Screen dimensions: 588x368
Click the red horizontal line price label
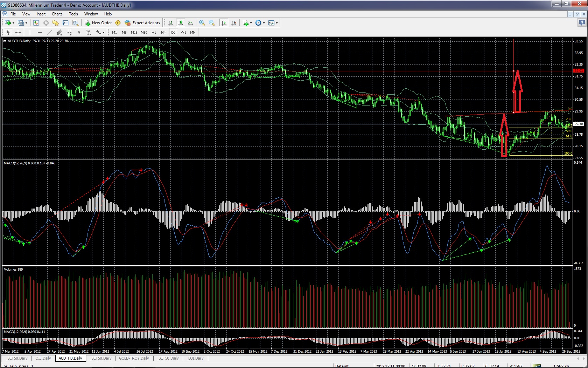click(579, 71)
